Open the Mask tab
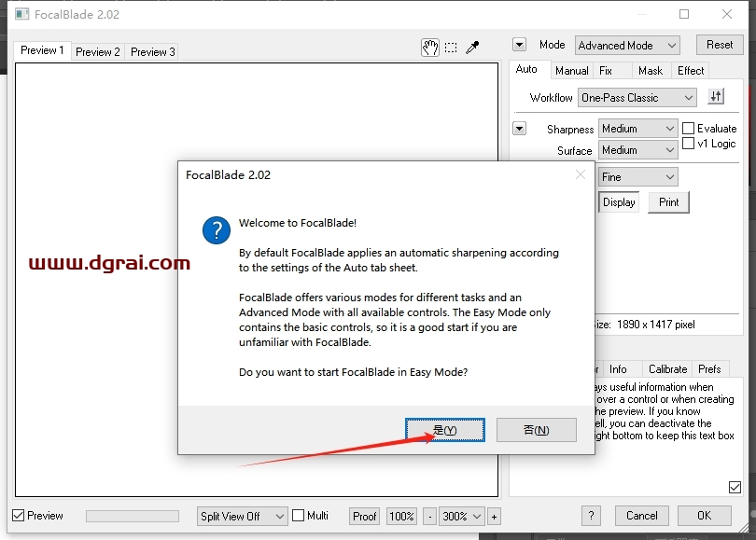This screenshot has height=540, width=756. pyautogui.click(x=651, y=71)
